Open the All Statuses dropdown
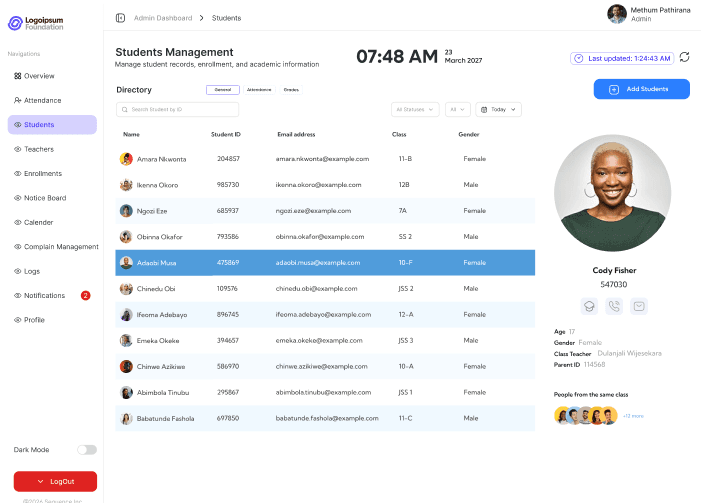 coord(415,110)
